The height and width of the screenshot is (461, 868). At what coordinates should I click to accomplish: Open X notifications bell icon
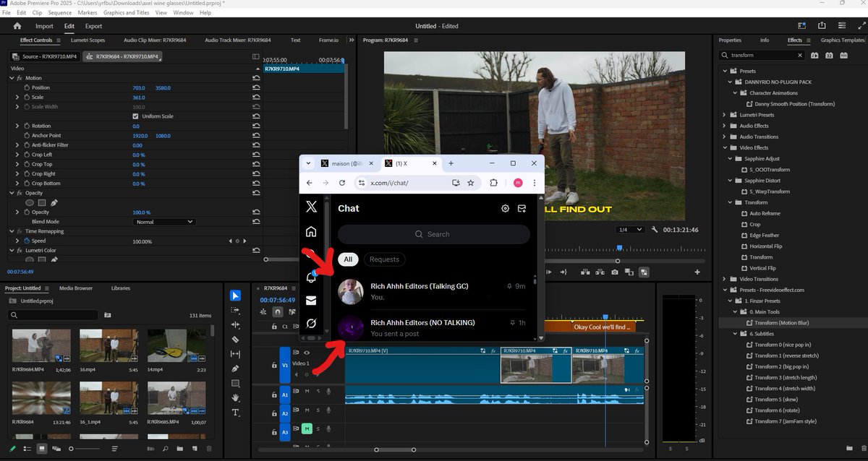tap(311, 277)
